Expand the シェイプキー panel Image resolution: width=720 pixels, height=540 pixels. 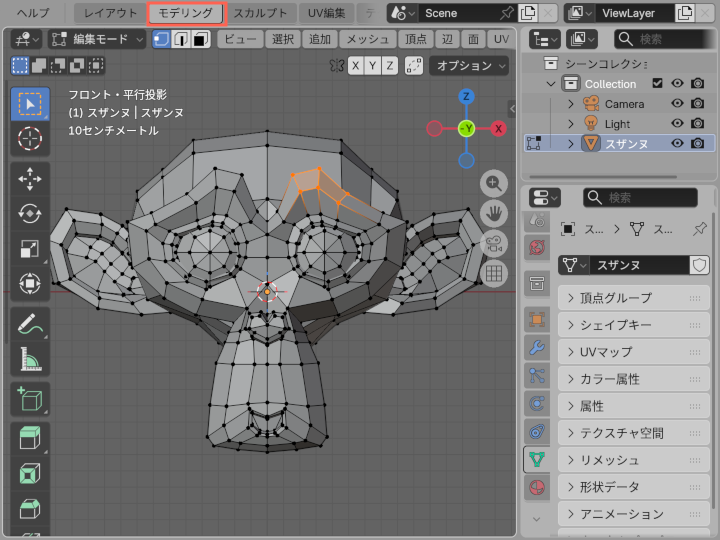pos(634,325)
